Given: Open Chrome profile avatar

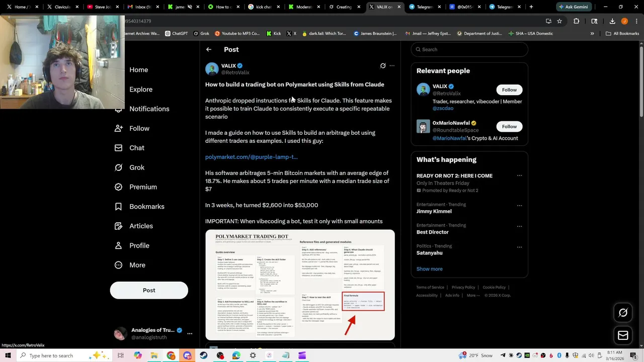Looking at the screenshot, I should [x=624, y=21].
